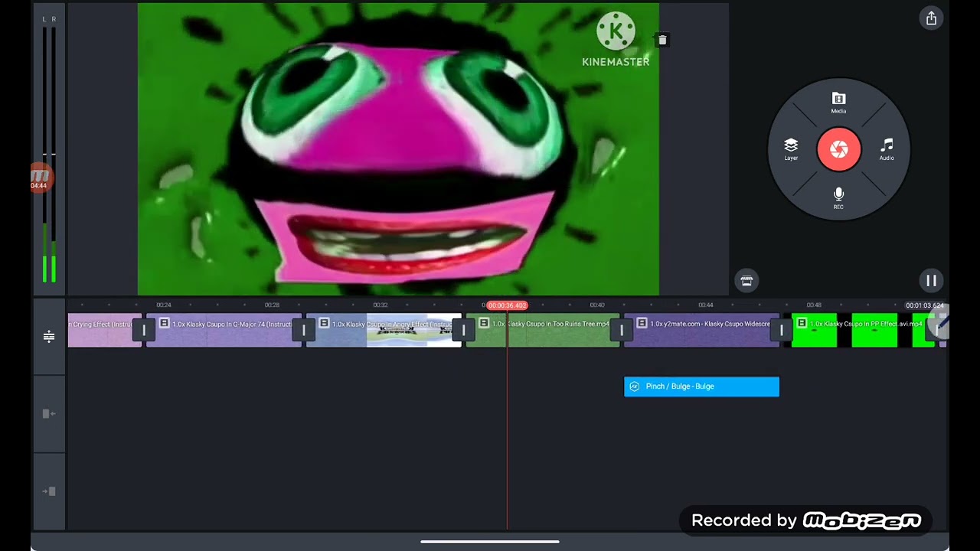Jump to previous clip edge

[49, 414]
